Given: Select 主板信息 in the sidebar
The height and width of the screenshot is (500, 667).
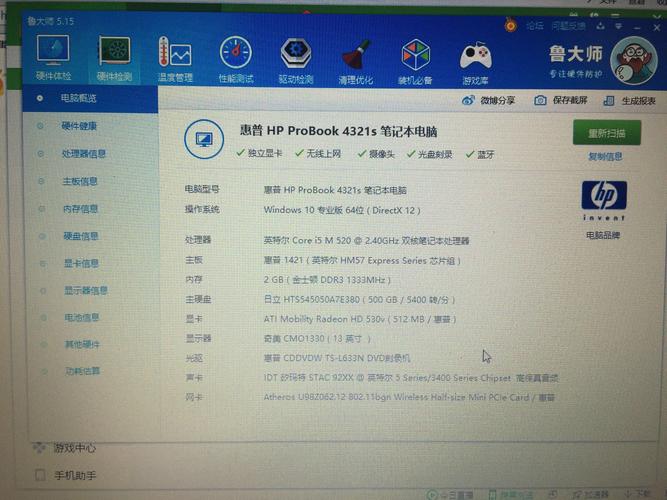Looking at the screenshot, I should click(80, 181).
